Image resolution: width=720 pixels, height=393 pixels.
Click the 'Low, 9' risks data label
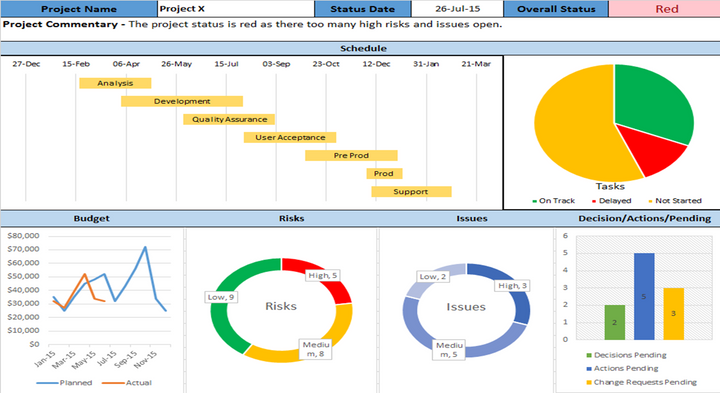(x=221, y=297)
